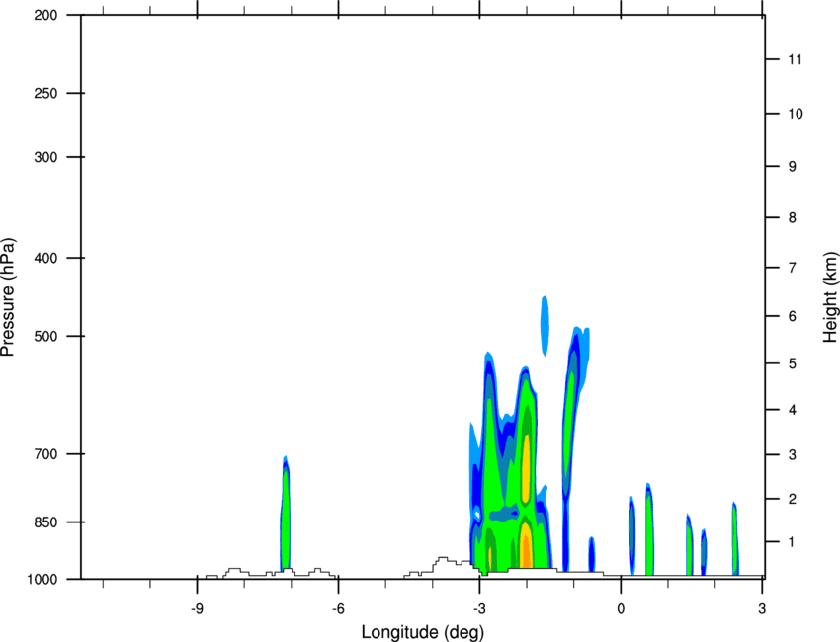Click the 300 pressure tick label

(x=45, y=157)
